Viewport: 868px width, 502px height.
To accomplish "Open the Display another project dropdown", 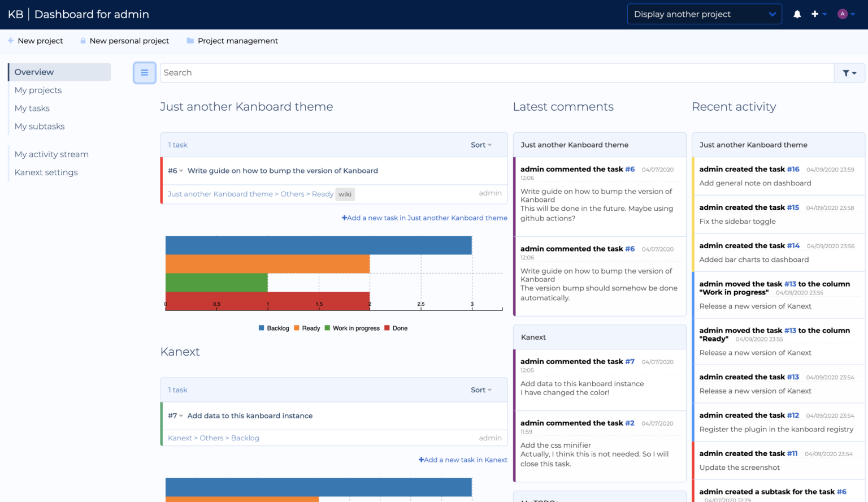I will (x=704, y=14).
